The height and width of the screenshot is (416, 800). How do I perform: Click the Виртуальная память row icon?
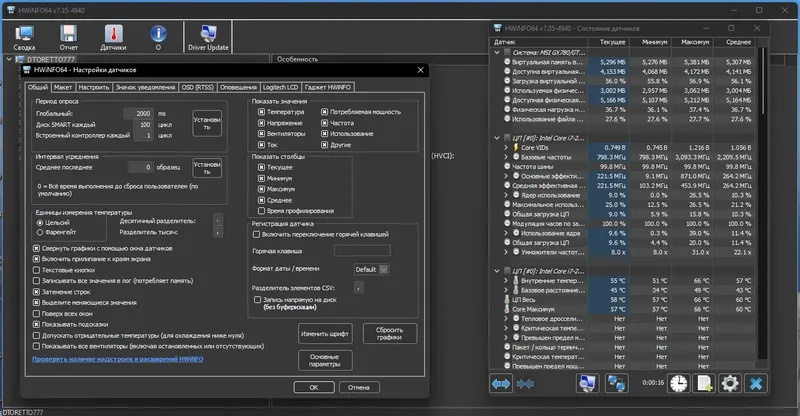pos(507,62)
